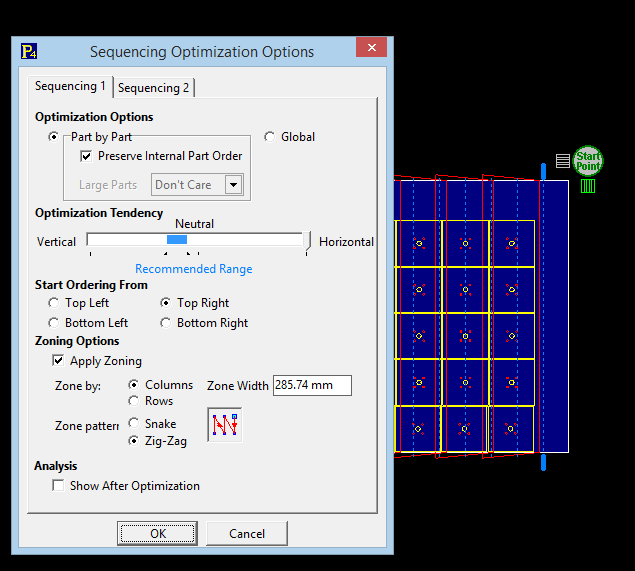Click the P4 application icon in title bar

click(x=29, y=51)
